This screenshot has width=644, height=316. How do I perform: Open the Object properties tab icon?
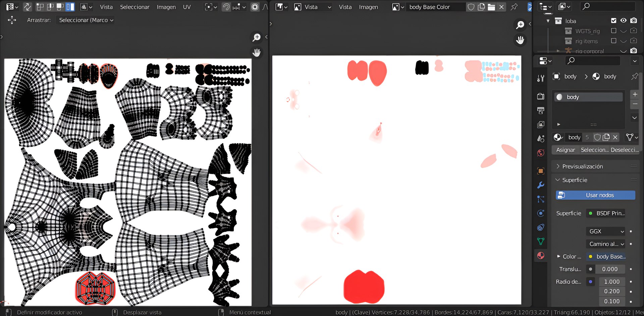pos(541,171)
